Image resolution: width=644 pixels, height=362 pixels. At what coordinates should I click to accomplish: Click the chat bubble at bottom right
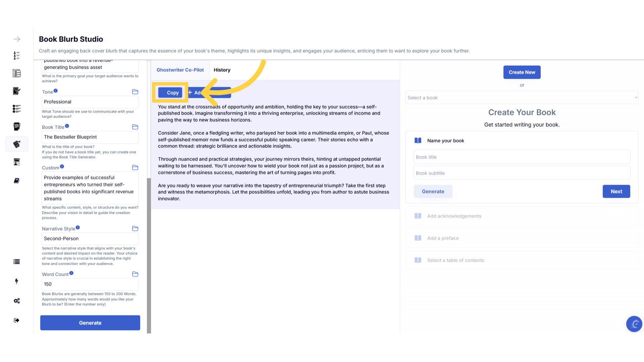(x=634, y=324)
